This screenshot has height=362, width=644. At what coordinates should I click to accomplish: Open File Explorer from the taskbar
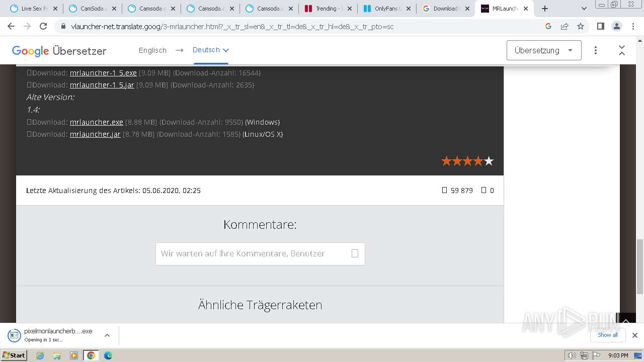coord(57,355)
